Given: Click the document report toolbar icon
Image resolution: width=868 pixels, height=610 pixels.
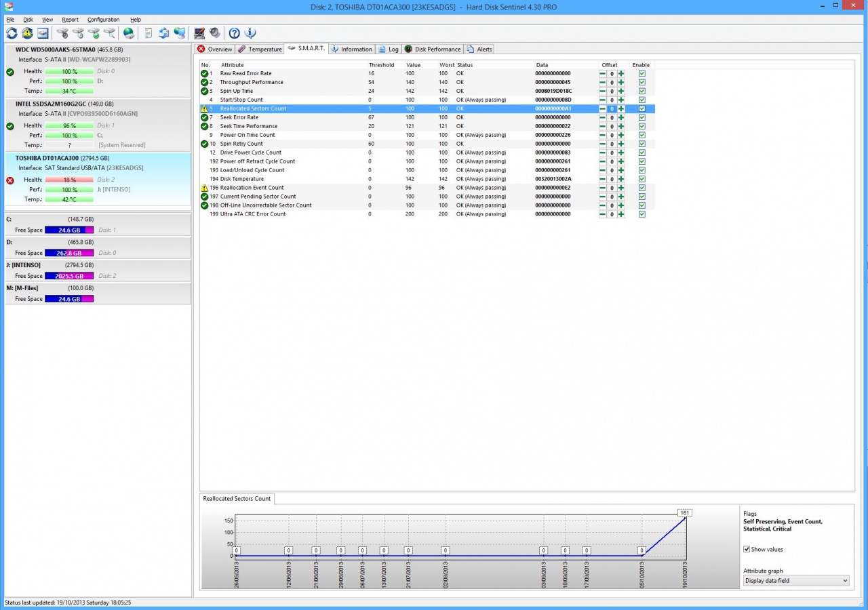Looking at the screenshot, I should (x=149, y=33).
